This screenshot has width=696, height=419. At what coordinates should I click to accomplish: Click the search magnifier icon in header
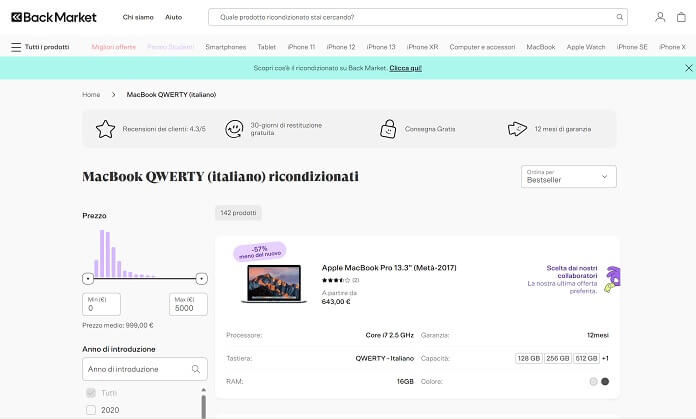[620, 17]
